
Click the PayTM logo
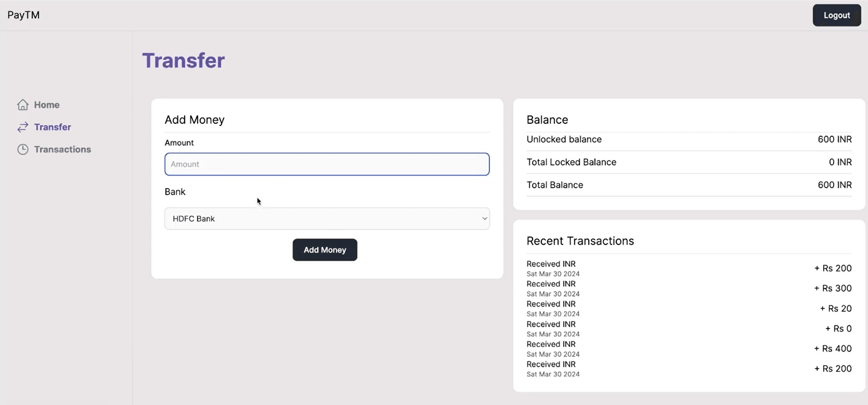23,15
